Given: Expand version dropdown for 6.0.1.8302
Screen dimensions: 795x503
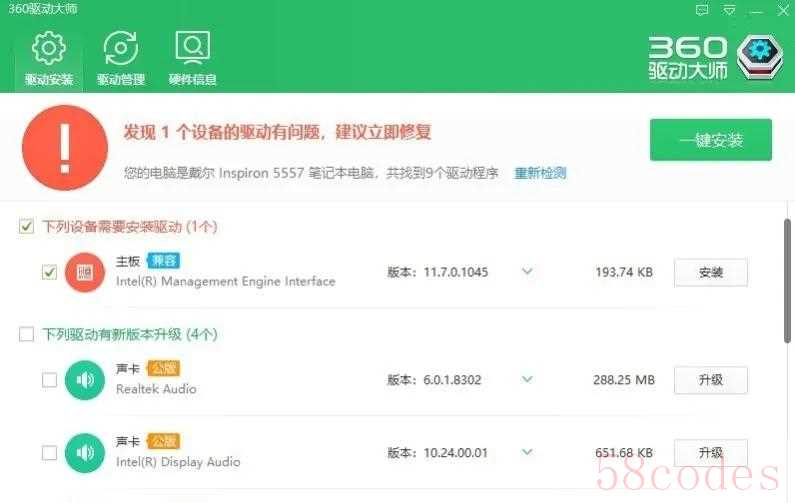Looking at the screenshot, I should click(x=527, y=379).
